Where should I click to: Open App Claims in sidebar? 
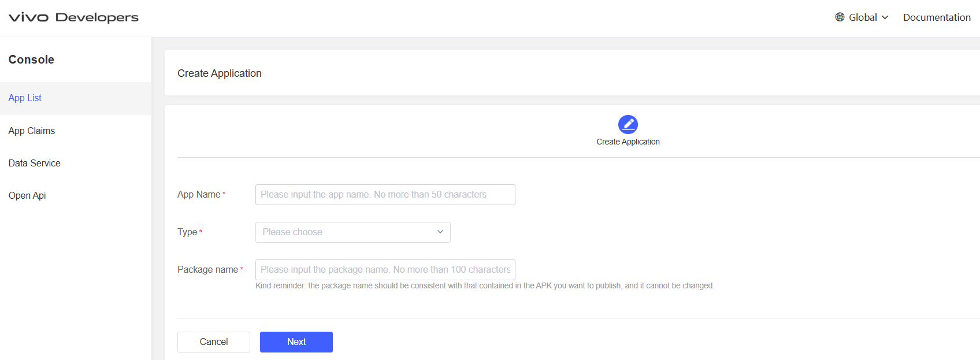click(x=32, y=131)
